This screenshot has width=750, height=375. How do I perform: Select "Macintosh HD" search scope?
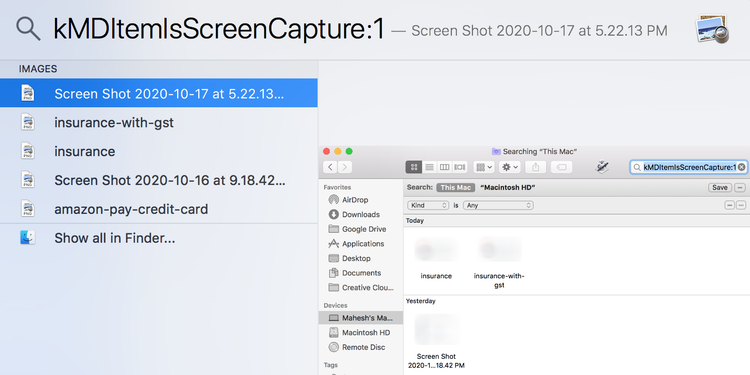507,188
